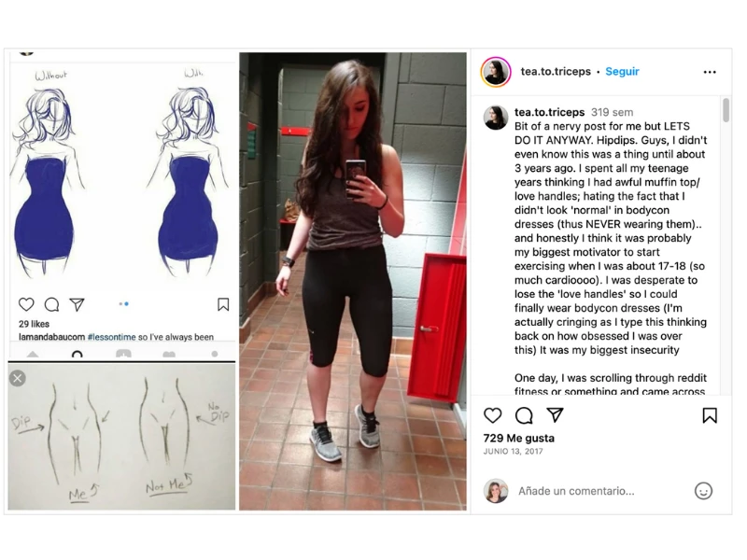The height and width of the screenshot is (560, 747).
Task: Save post with bookmark icon in right panel
Action: coord(710,415)
